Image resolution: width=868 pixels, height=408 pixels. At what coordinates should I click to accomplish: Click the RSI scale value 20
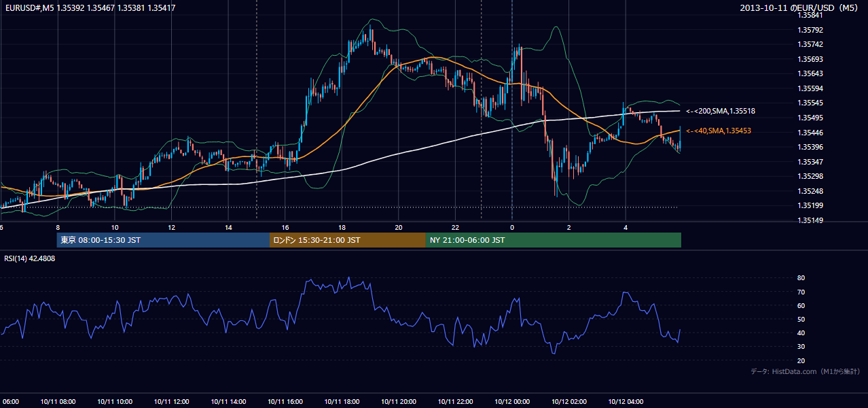pos(801,360)
